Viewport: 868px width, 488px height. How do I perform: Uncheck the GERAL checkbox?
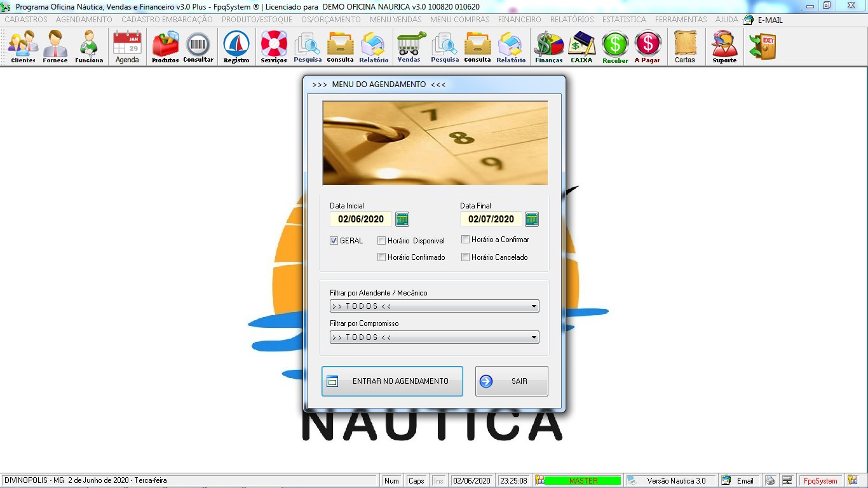334,241
